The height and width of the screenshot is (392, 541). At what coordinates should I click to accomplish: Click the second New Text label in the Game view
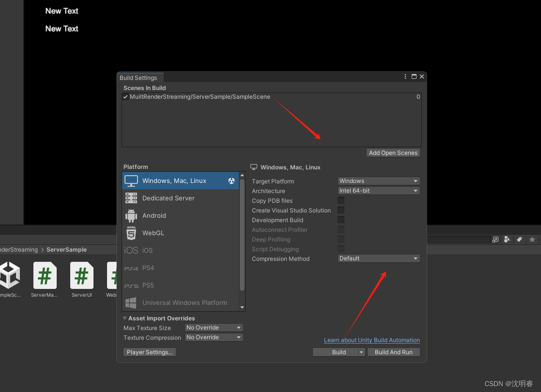[x=62, y=29]
